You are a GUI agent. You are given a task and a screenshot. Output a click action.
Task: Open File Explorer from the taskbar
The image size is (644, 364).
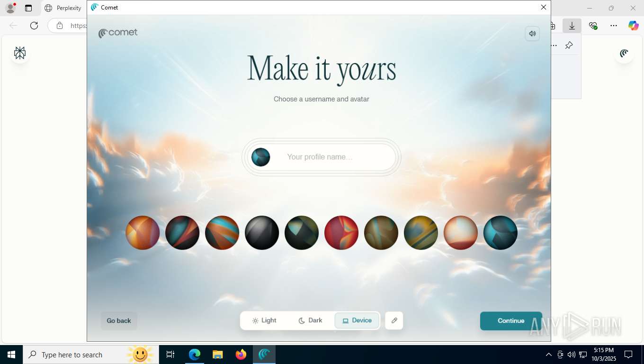[218, 355]
